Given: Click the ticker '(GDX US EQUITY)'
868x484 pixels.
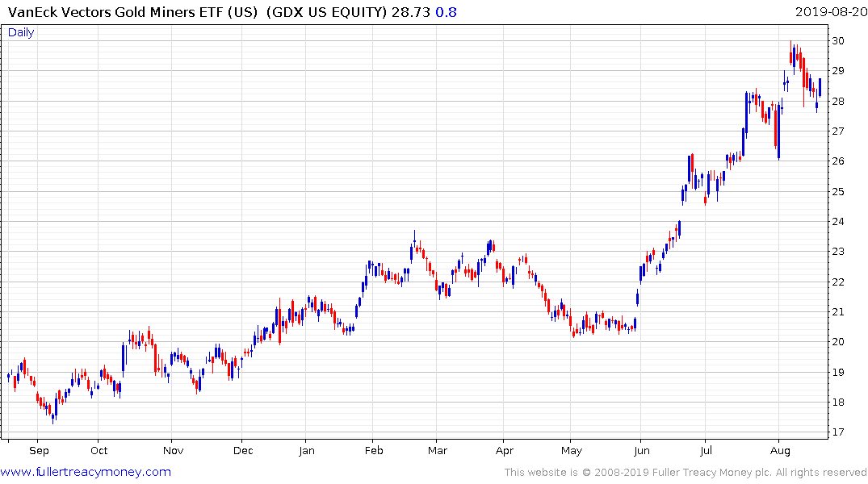Looking at the screenshot, I should pos(326,12).
